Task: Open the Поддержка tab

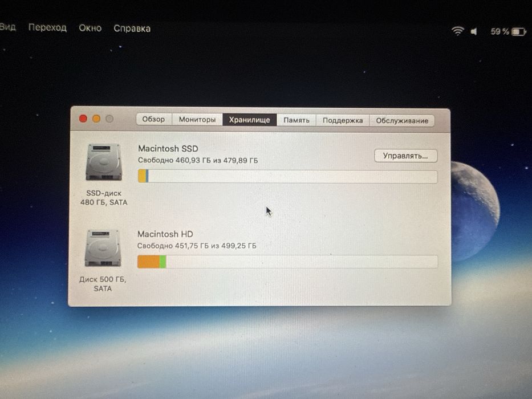Action: click(342, 120)
